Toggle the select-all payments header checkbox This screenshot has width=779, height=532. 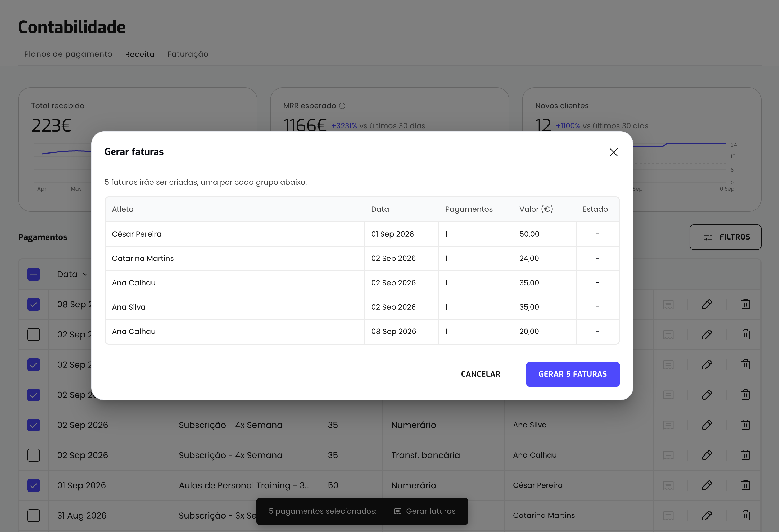(34, 274)
